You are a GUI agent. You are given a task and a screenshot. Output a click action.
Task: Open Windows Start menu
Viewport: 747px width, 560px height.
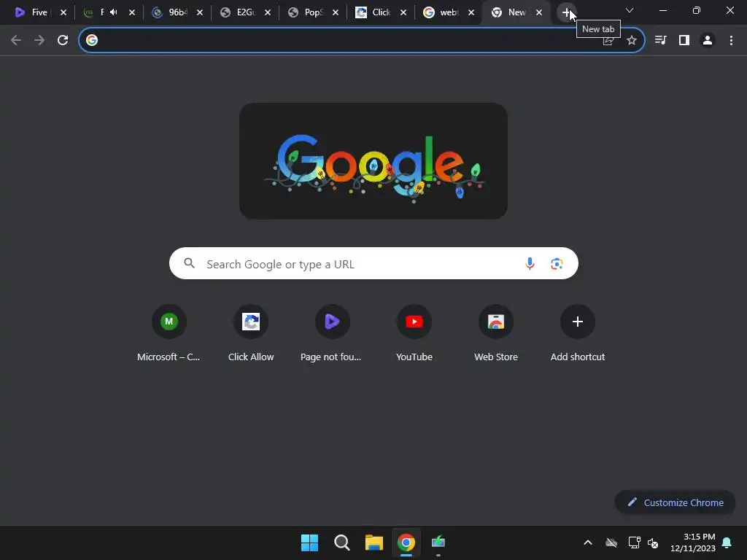[x=309, y=542]
